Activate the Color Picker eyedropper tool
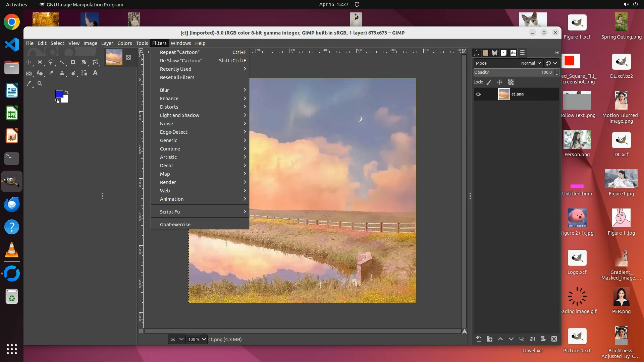The image size is (644, 362). [29, 84]
